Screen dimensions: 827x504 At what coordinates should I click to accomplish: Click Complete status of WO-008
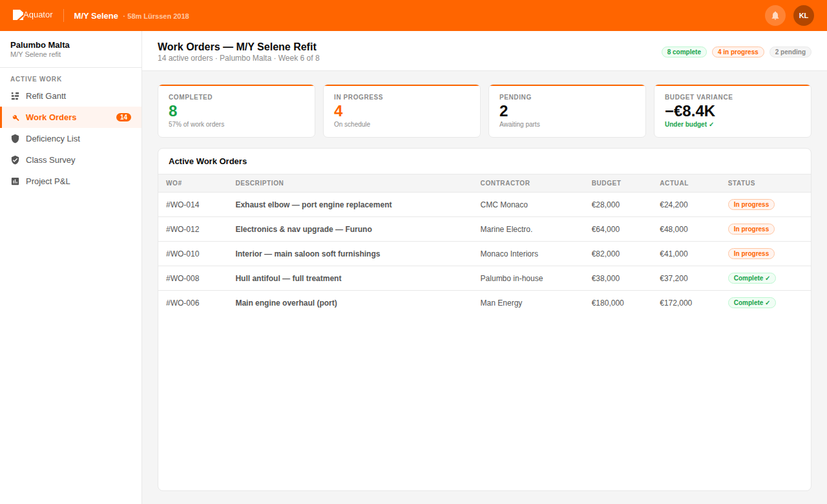click(x=751, y=278)
